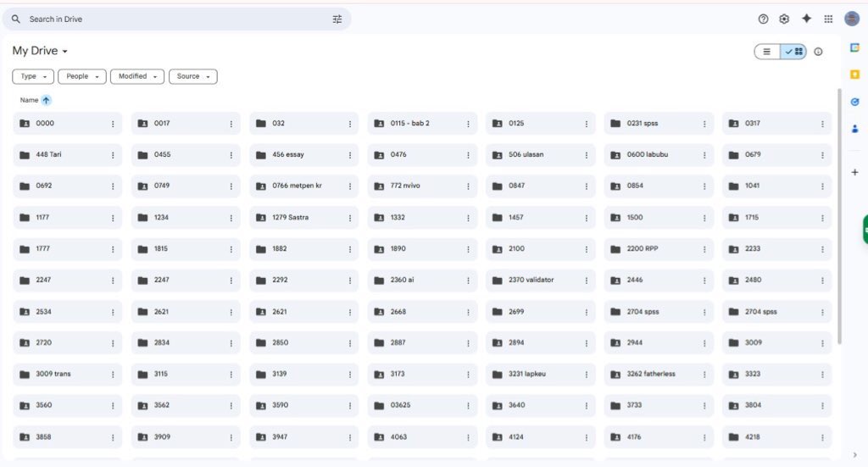Switch to list layout view

(x=767, y=52)
